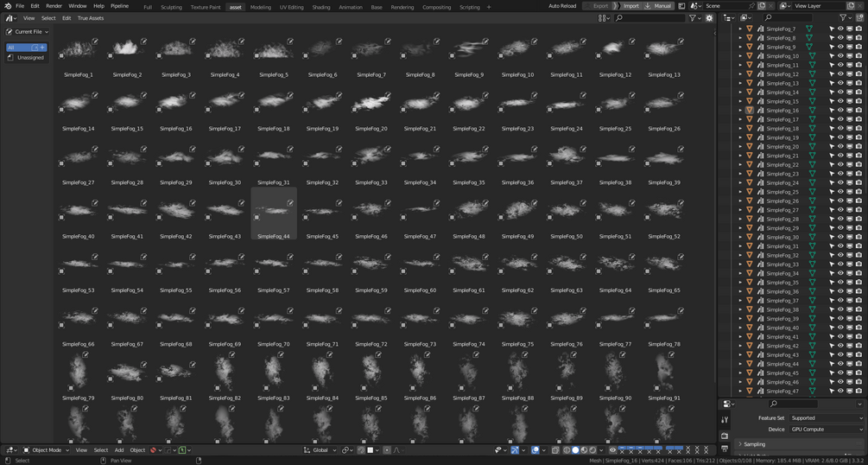868x465 pixels.
Task: Add a new workspace with plus tab
Action: point(488,7)
